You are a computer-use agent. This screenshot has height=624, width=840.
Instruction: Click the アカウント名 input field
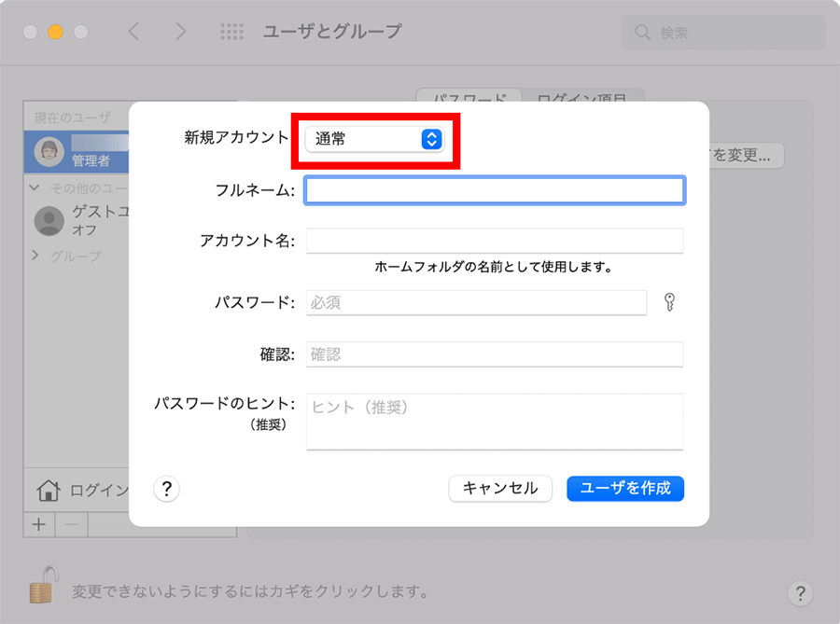pos(495,241)
